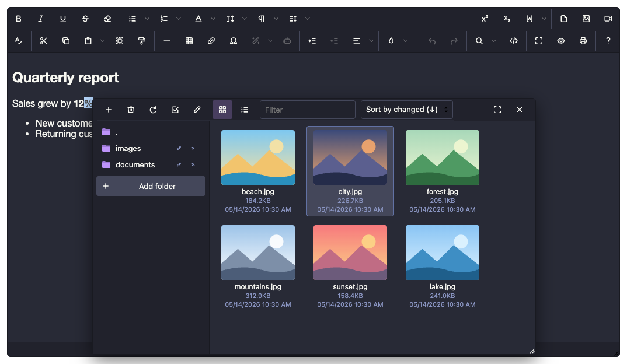Click the find magnifier icon
The height and width of the screenshot is (364, 627).
click(479, 41)
